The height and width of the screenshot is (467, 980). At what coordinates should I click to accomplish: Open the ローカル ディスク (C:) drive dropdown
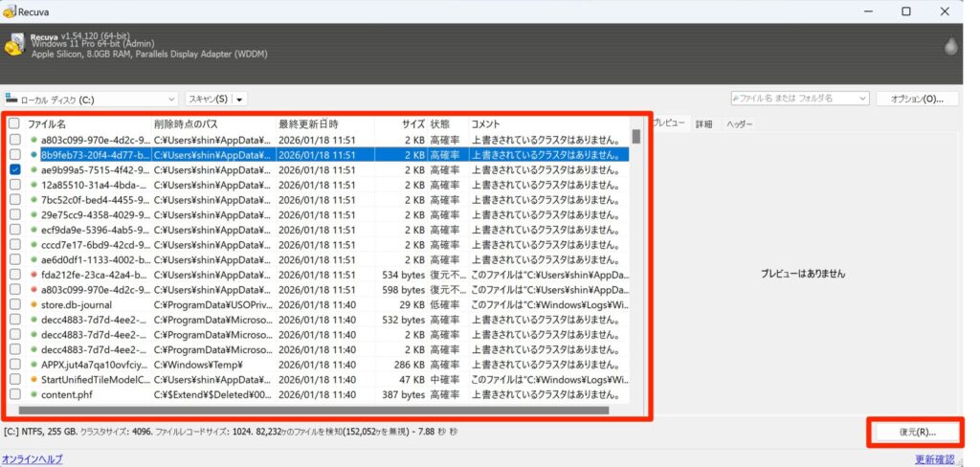[x=170, y=99]
